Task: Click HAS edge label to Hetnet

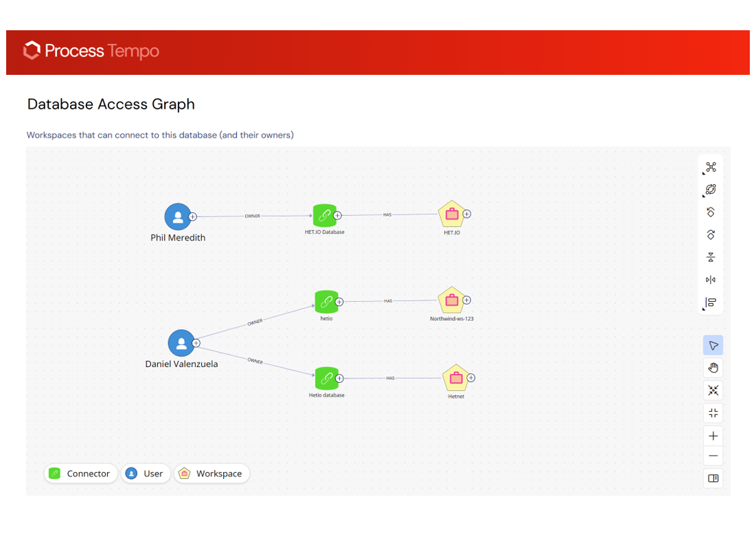Action: click(x=391, y=378)
